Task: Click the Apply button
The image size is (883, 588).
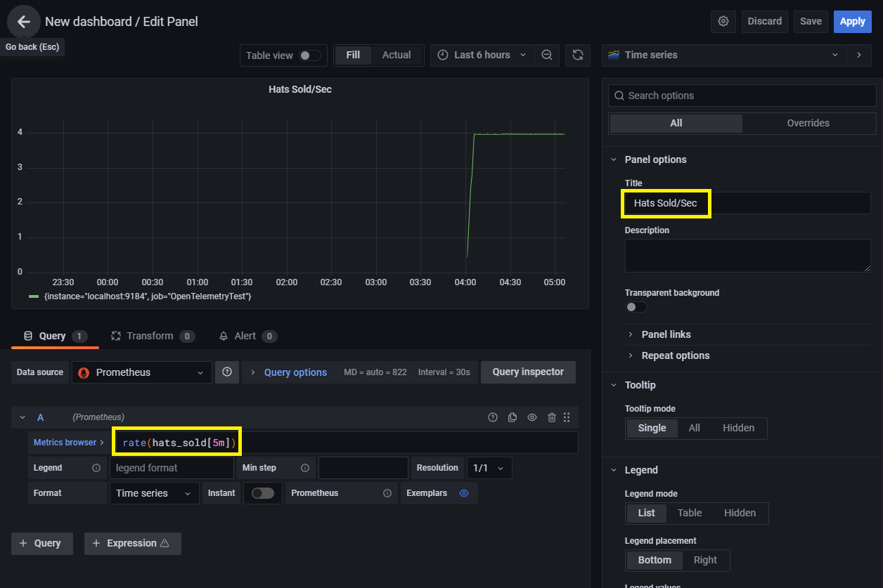Action: point(852,21)
